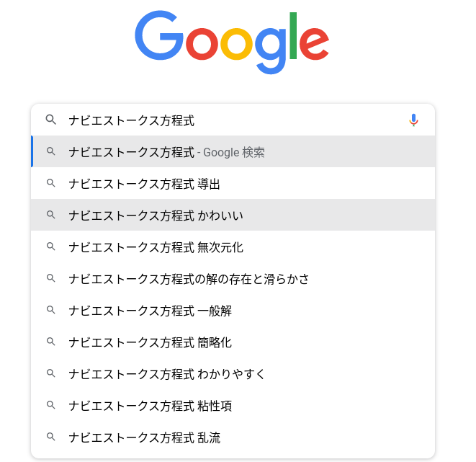476x462 pixels.
Task: Choose the 'ナビエストークス方程式 かわいい' suggestion
Action: coord(156,216)
